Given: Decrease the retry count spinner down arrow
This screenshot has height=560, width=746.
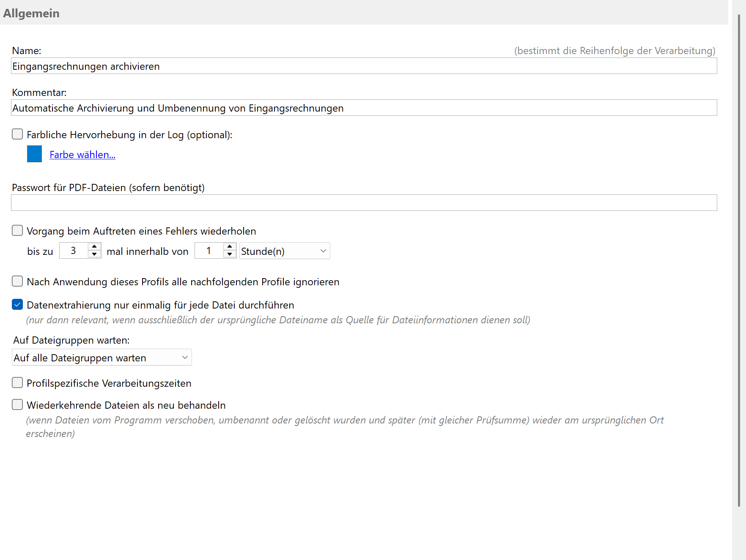Looking at the screenshot, I should tap(94, 254).
